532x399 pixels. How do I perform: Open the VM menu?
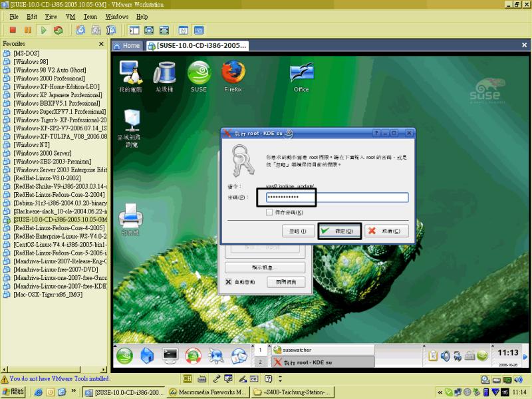pyautogui.click(x=70, y=17)
